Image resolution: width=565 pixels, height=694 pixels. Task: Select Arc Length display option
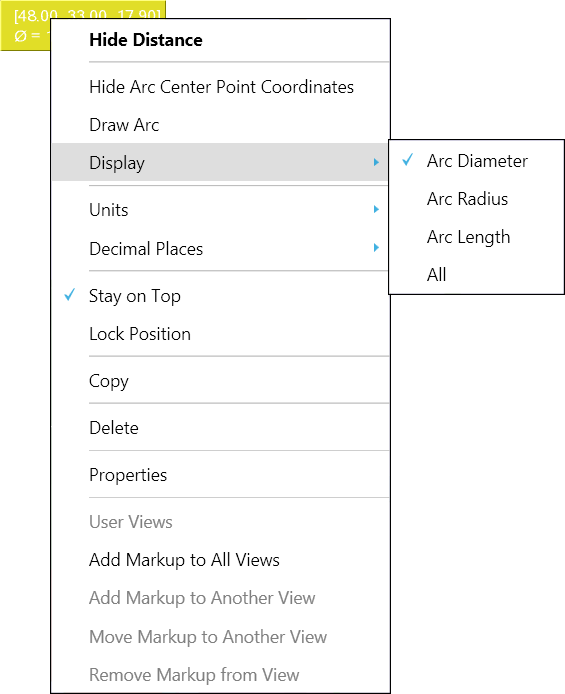click(476, 237)
